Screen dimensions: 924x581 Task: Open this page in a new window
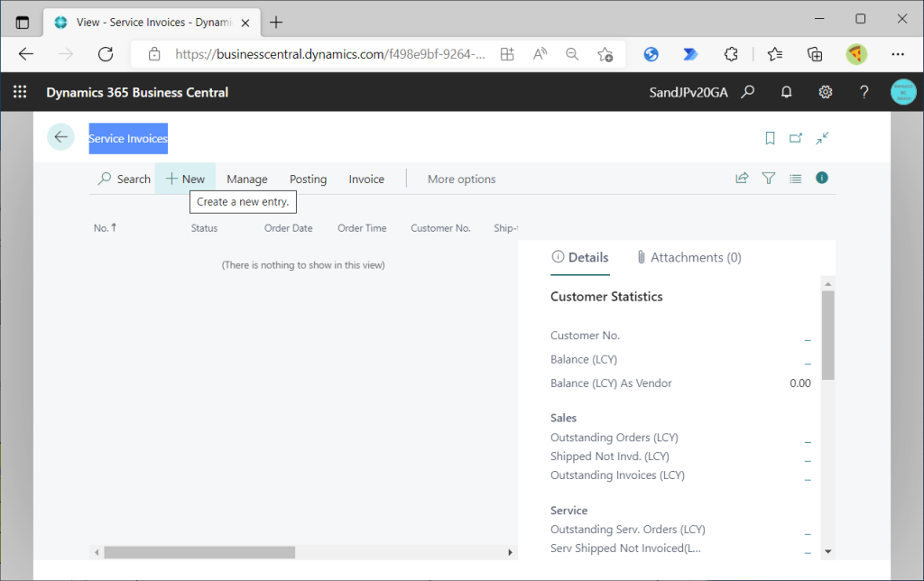click(x=796, y=138)
